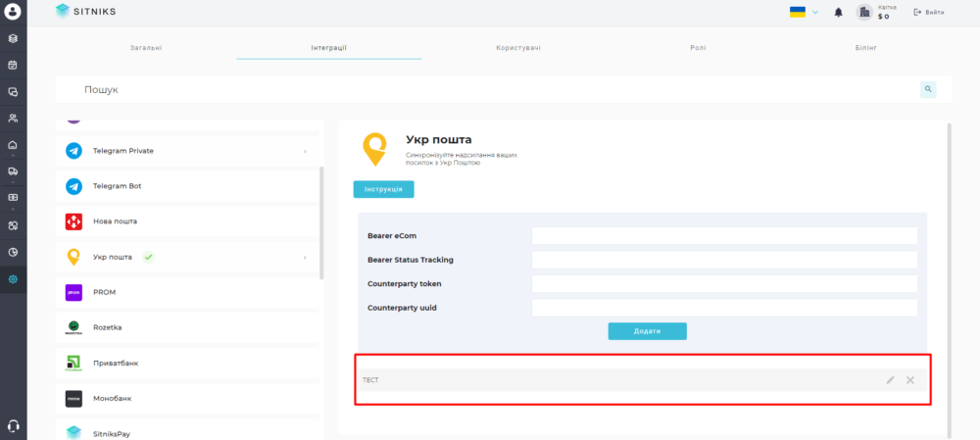Click the $ 0 balance text
The height and width of the screenshot is (440, 980).
tap(883, 17)
